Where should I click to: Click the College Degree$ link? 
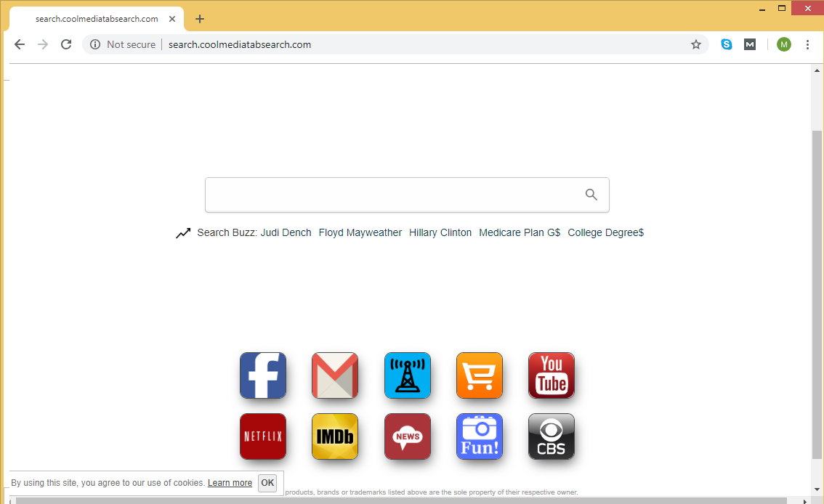coord(606,232)
